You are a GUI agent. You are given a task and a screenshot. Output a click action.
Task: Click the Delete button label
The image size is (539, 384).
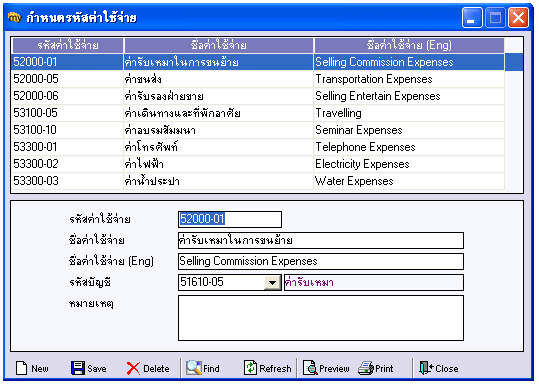(x=156, y=369)
